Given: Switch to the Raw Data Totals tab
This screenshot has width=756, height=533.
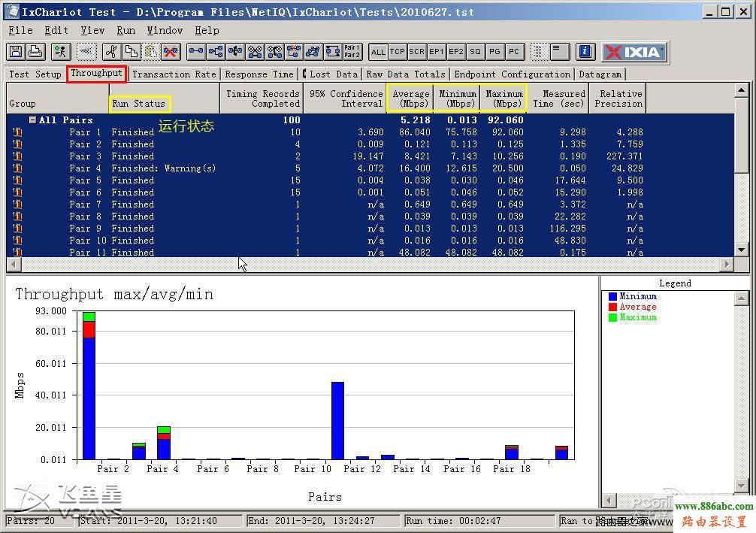Looking at the screenshot, I should coord(406,74).
